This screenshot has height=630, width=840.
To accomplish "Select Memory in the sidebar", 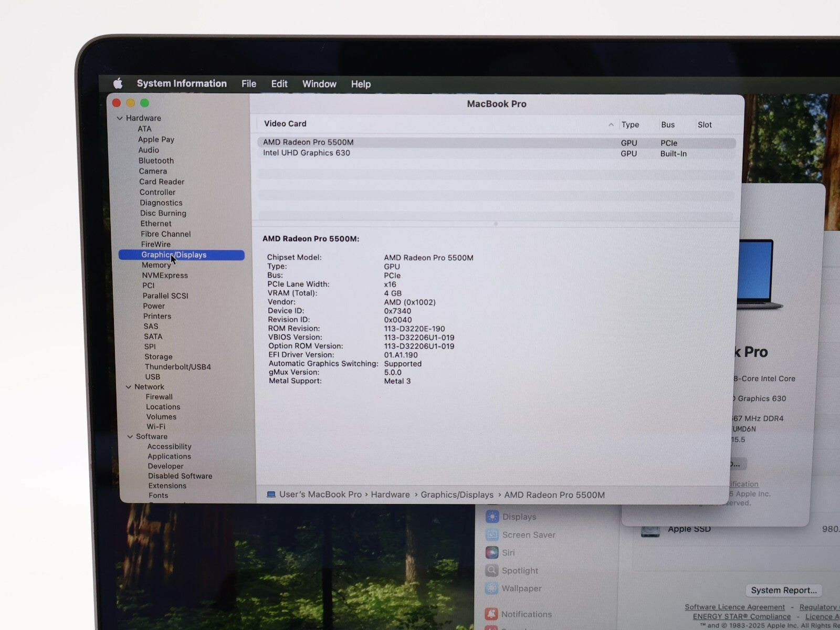I will (x=156, y=265).
